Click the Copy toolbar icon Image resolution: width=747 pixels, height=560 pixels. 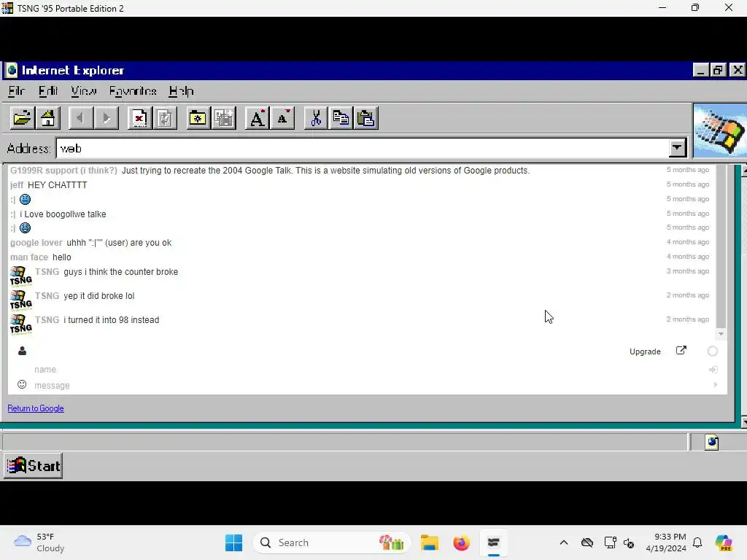341,118
